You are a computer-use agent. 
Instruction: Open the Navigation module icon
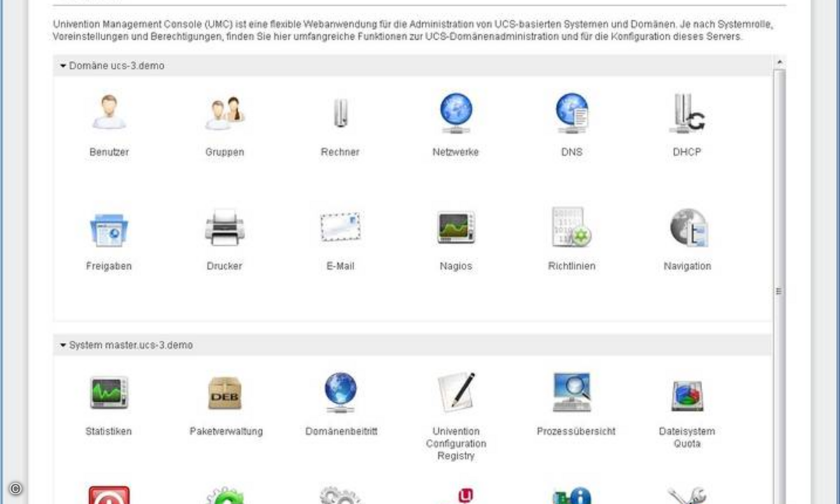689,227
